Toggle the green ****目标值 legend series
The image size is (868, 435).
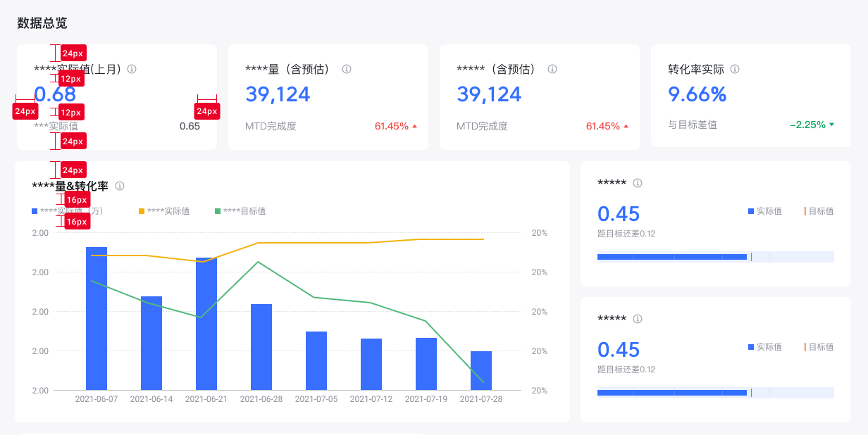click(x=240, y=211)
